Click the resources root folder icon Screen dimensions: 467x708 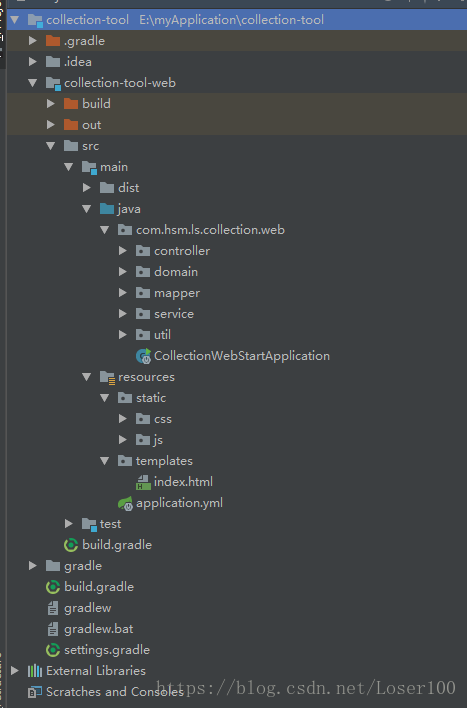click(x=107, y=377)
